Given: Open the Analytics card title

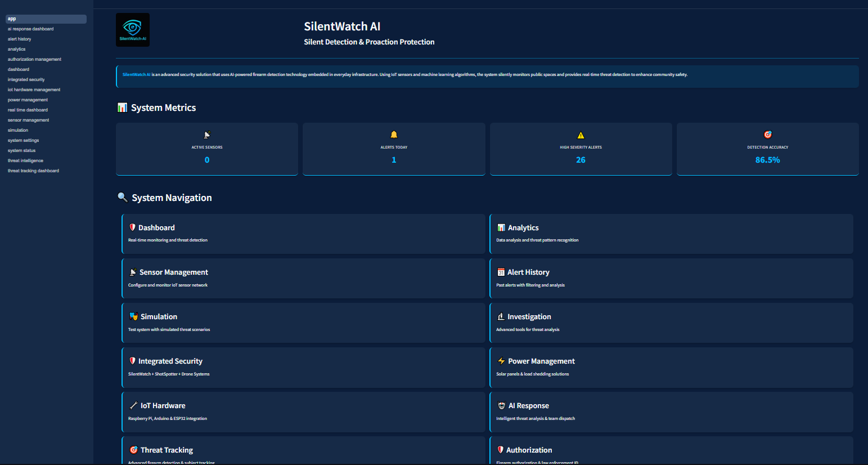Looking at the screenshot, I should (x=523, y=227).
